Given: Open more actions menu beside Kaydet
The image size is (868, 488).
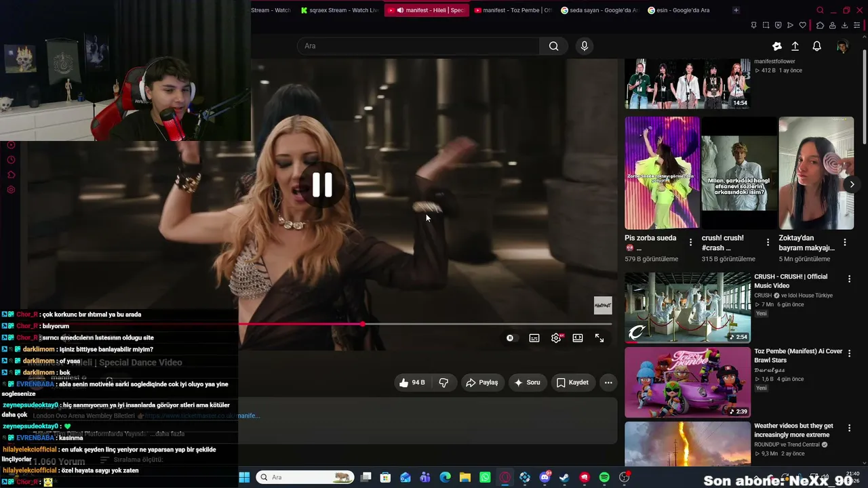Looking at the screenshot, I should [608, 382].
